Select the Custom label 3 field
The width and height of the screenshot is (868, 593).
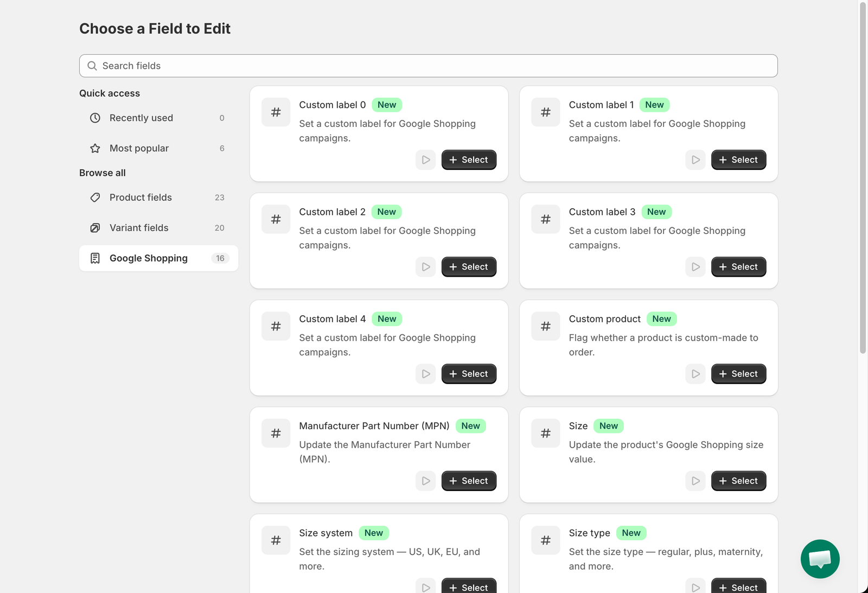pos(738,267)
